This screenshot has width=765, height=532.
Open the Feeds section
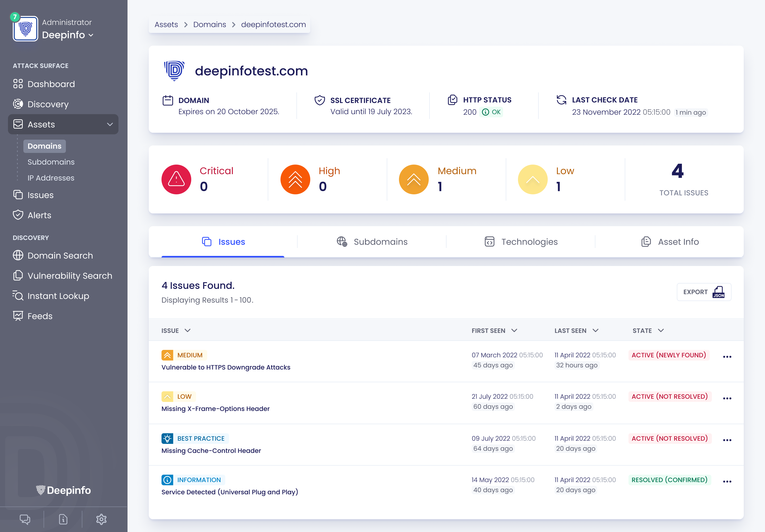[x=40, y=316]
